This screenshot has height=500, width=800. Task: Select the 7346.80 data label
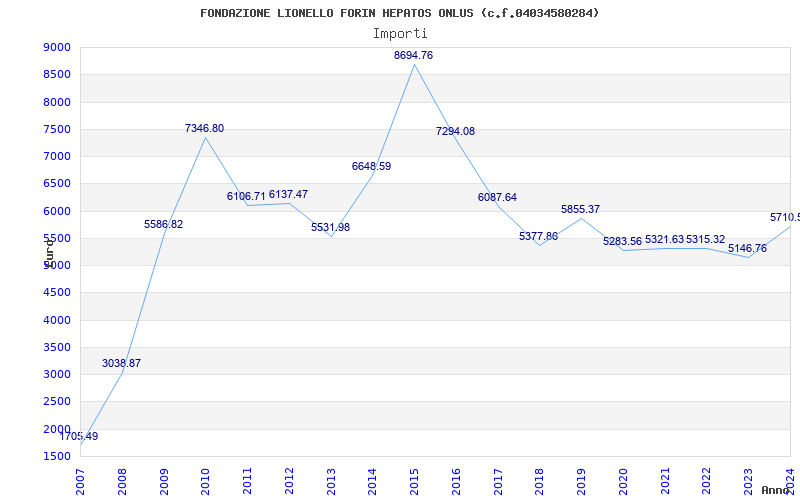pyautogui.click(x=205, y=129)
